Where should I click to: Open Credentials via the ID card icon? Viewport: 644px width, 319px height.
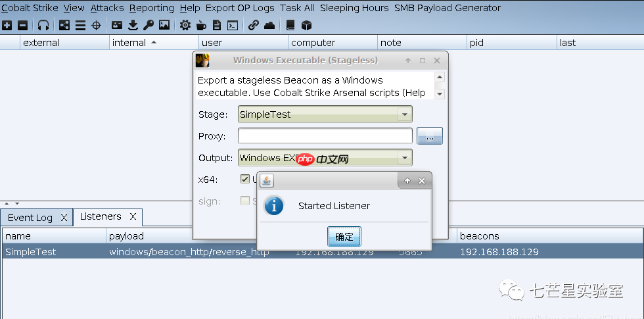click(117, 26)
